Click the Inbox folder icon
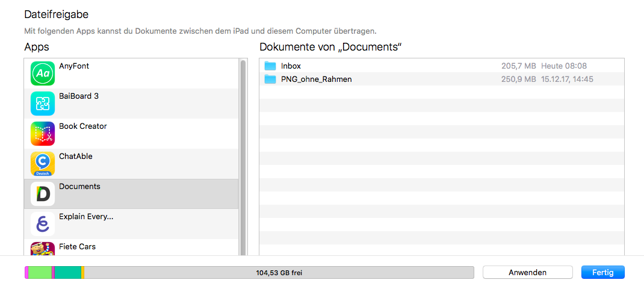This screenshot has width=644, height=286. coord(270,66)
